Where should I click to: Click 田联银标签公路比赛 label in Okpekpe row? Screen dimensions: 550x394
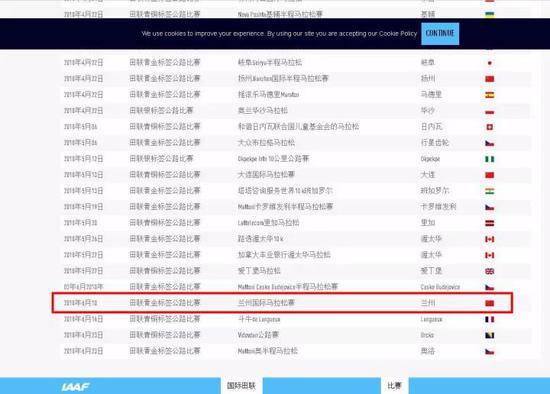(161, 159)
